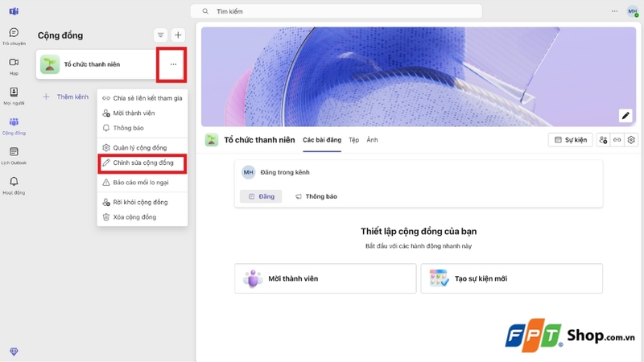Switch to the Tệp tab

point(353,140)
